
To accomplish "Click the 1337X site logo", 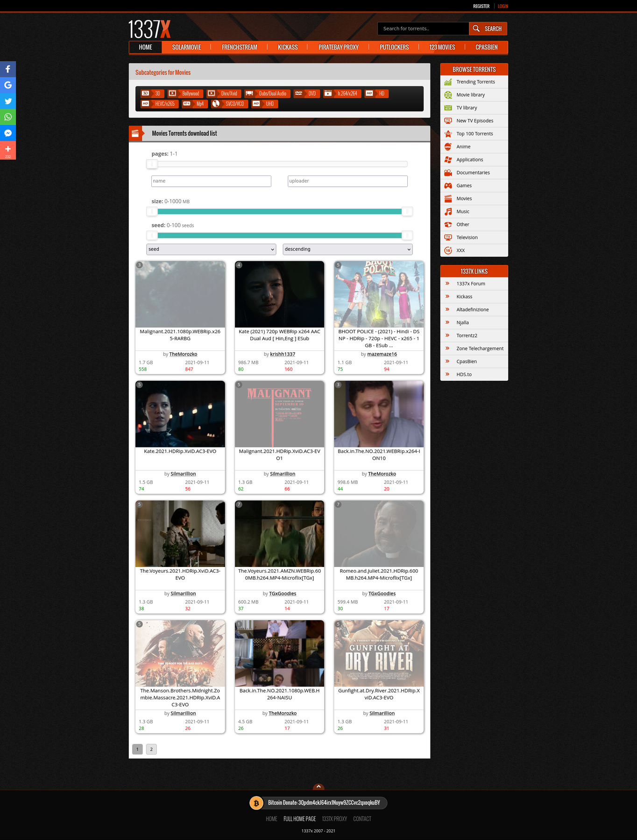I will pos(149,29).
